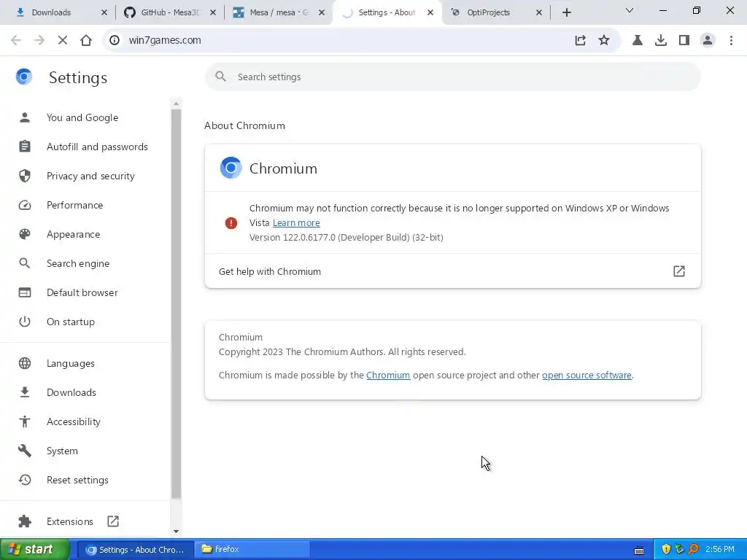Open Chrome Labs flask icon
Screen dimensions: 747x560
pyautogui.click(x=637, y=41)
